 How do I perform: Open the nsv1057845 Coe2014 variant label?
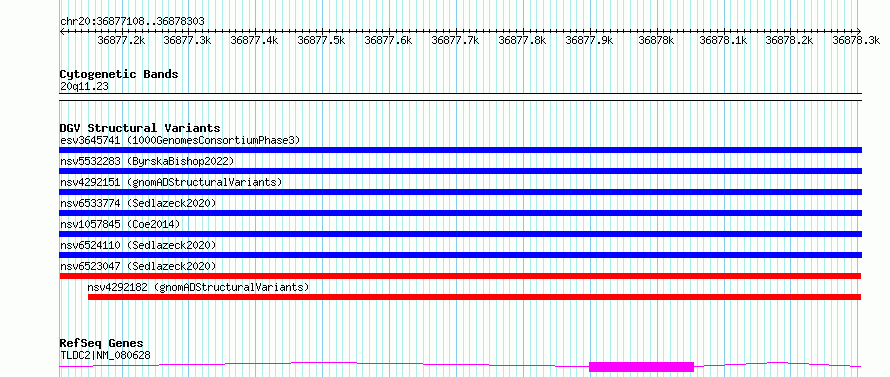(120, 224)
